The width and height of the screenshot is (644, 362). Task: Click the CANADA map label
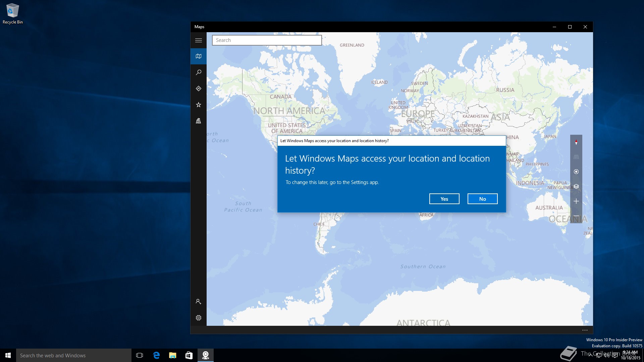click(281, 97)
